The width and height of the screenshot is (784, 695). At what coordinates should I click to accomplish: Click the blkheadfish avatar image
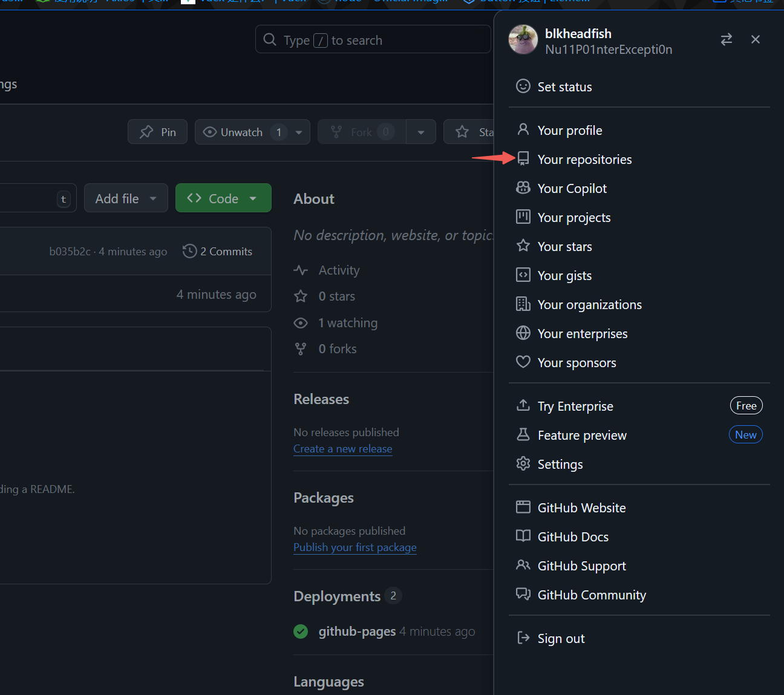[x=523, y=40]
